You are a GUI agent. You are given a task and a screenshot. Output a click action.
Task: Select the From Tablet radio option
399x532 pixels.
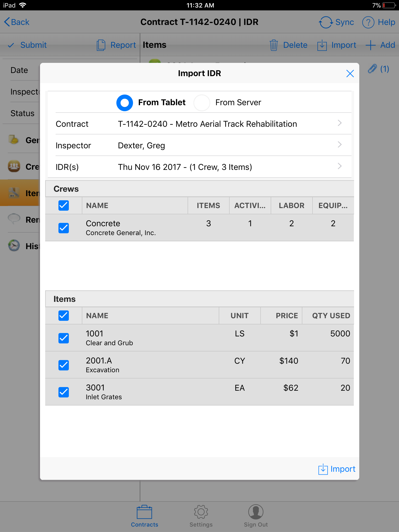coord(125,103)
